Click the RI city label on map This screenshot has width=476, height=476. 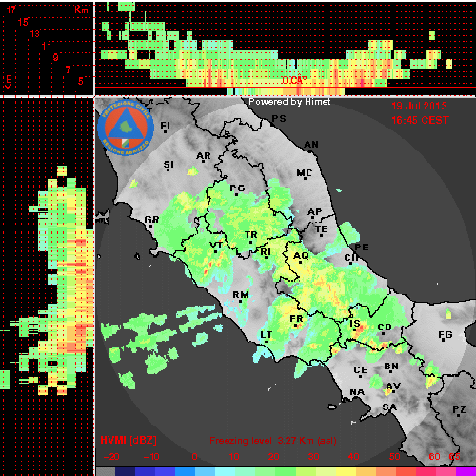coord(266,252)
